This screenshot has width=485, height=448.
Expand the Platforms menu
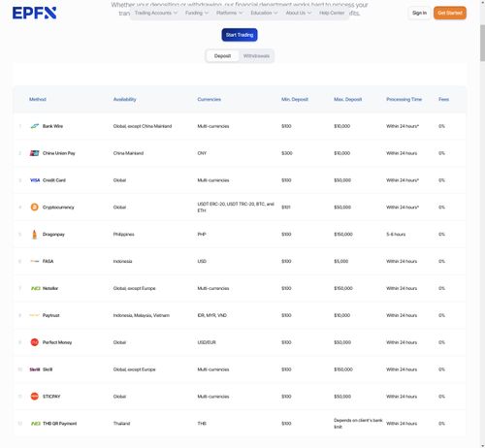tap(229, 13)
